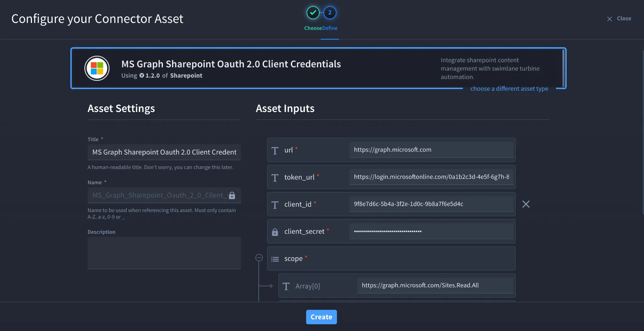
Task: Click the lock icon beside client_secret
Action: (275, 232)
